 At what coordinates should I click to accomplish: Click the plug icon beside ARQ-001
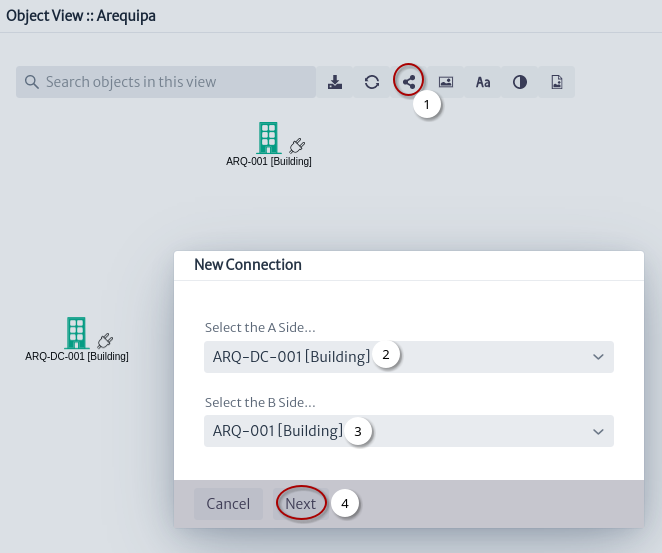pyautogui.click(x=297, y=146)
